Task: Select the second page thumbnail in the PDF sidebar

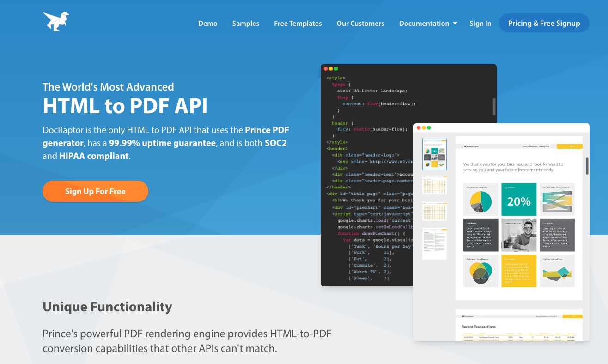Action: (434, 184)
